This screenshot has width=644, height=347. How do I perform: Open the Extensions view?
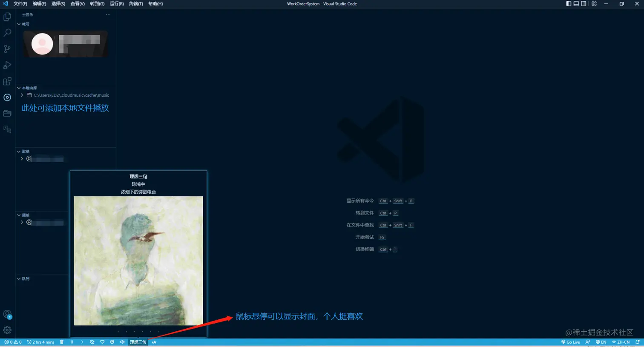click(x=7, y=81)
